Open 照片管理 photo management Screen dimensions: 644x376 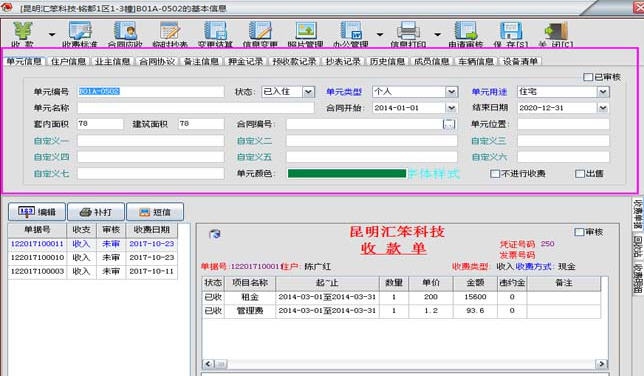305,34
